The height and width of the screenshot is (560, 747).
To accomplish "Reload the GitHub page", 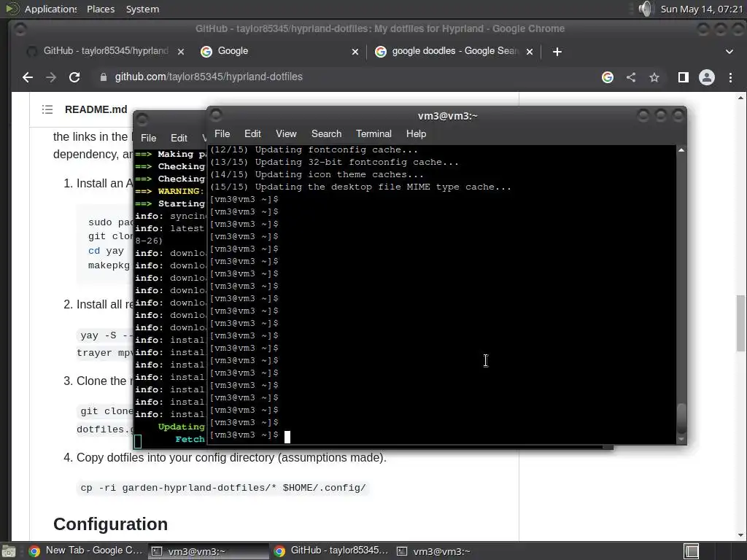I will pos(74,77).
